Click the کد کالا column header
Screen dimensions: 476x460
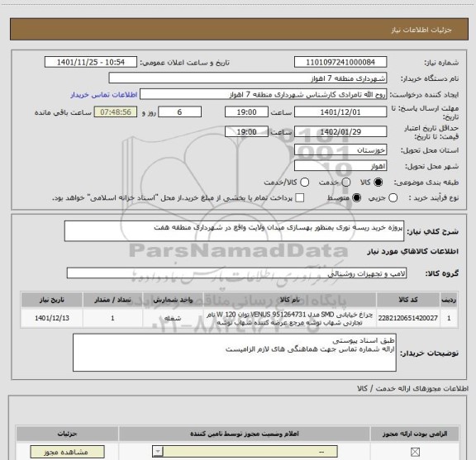pyautogui.click(x=408, y=300)
